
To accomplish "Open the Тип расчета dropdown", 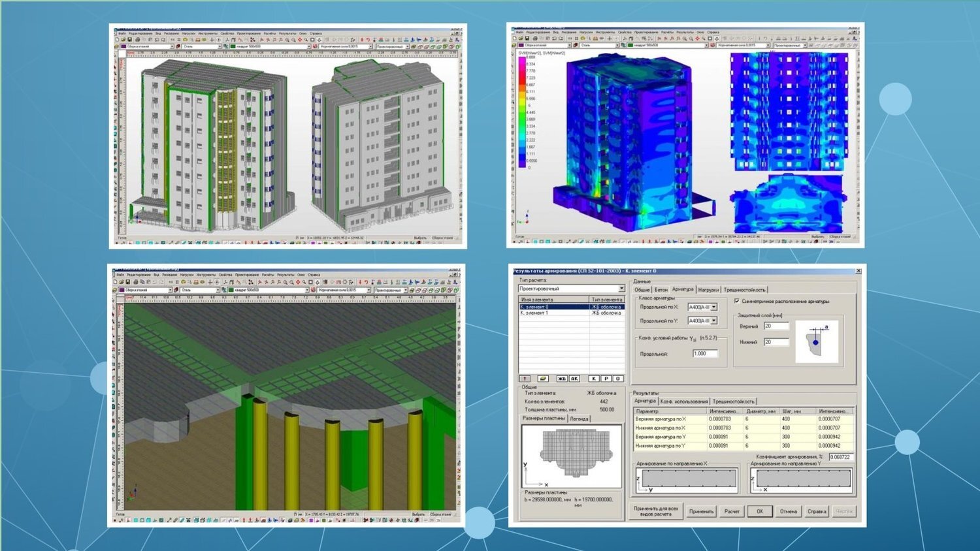I will tap(621, 288).
